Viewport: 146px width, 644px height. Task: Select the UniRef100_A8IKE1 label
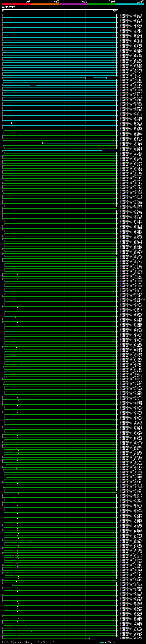point(131,32)
